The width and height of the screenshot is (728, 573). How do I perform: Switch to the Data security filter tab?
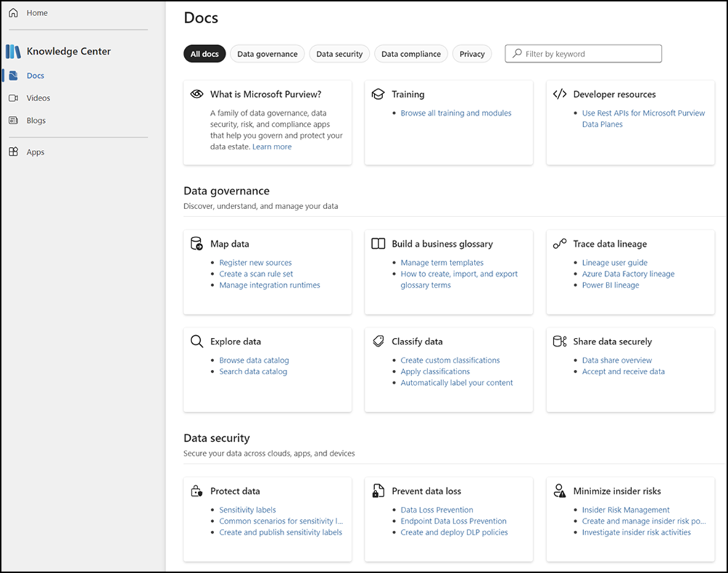(339, 53)
